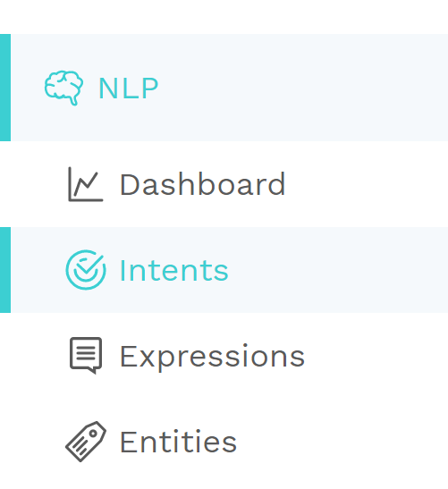This screenshot has height=489, width=448.
Task: Collapse the NLP section header row
Action: [229, 88]
